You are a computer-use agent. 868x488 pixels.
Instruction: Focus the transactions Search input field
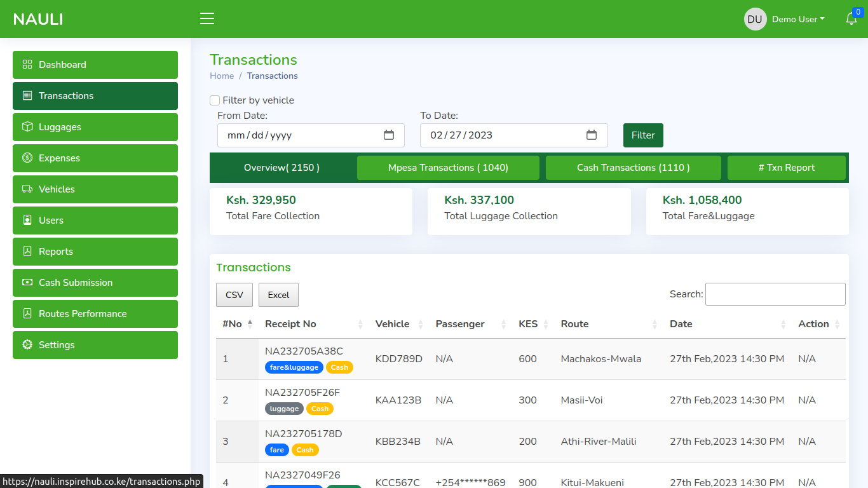[x=775, y=294]
